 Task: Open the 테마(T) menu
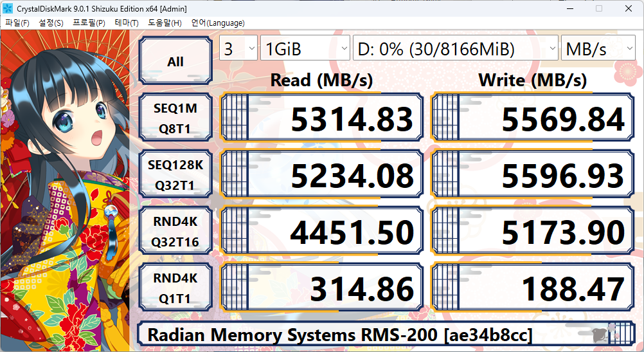click(x=126, y=23)
